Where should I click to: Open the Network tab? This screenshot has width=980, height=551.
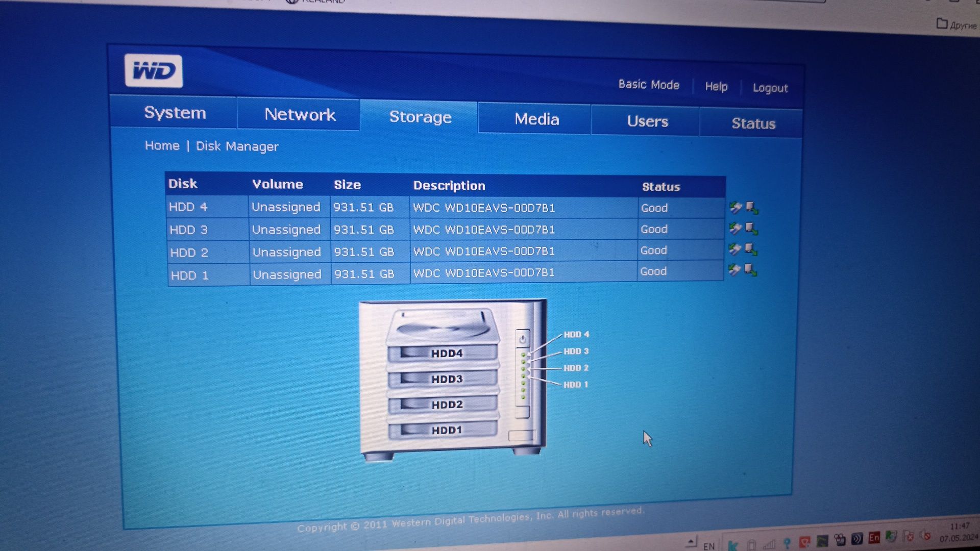[x=300, y=114]
